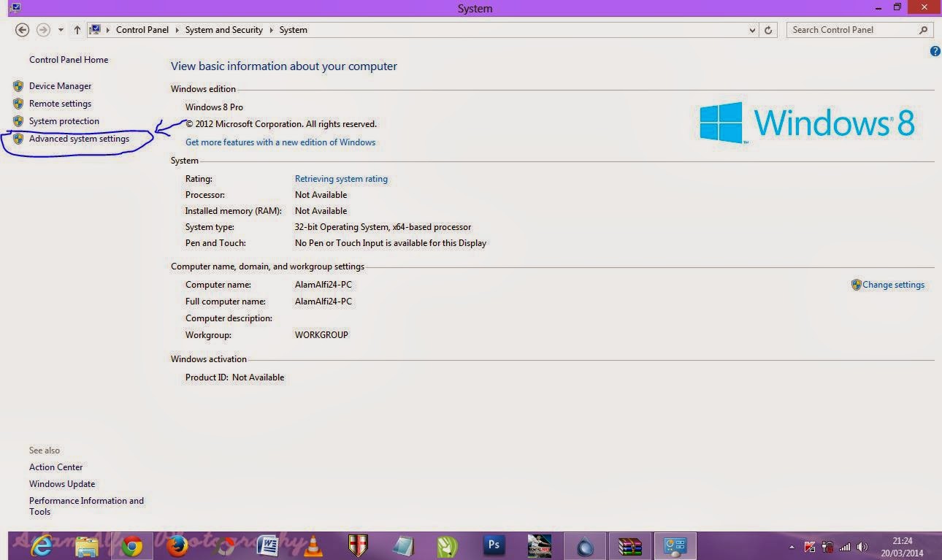
Task: Click Get more features with a new edition
Action: point(280,142)
